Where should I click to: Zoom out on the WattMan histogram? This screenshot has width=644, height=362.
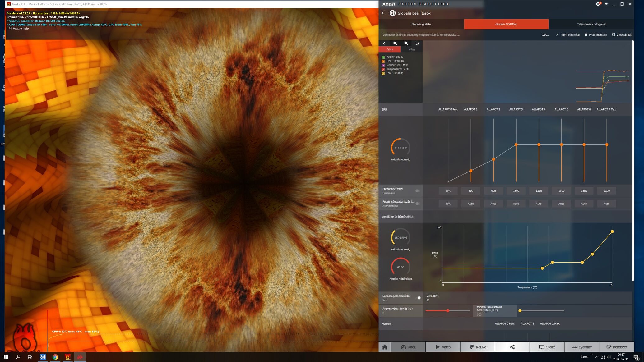pyautogui.click(x=406, y=44)
